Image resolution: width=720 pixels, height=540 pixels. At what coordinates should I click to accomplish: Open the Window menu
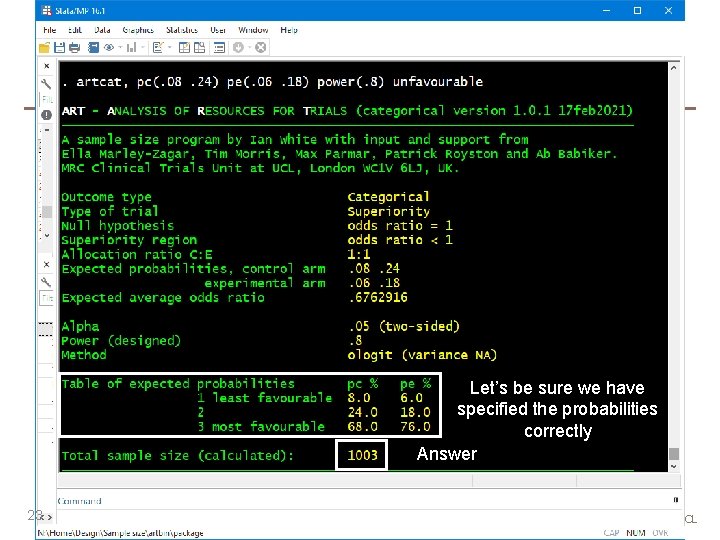point(253,30)
